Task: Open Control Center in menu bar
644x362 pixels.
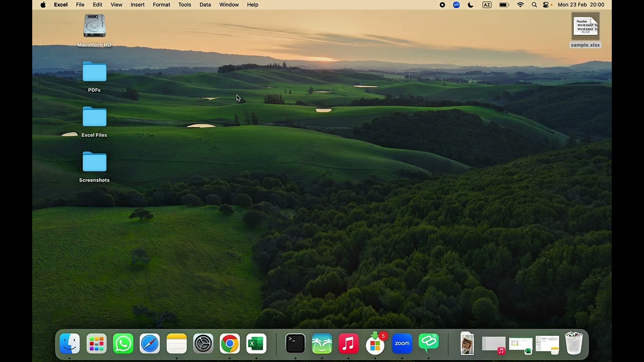Action: coord(546,5)
